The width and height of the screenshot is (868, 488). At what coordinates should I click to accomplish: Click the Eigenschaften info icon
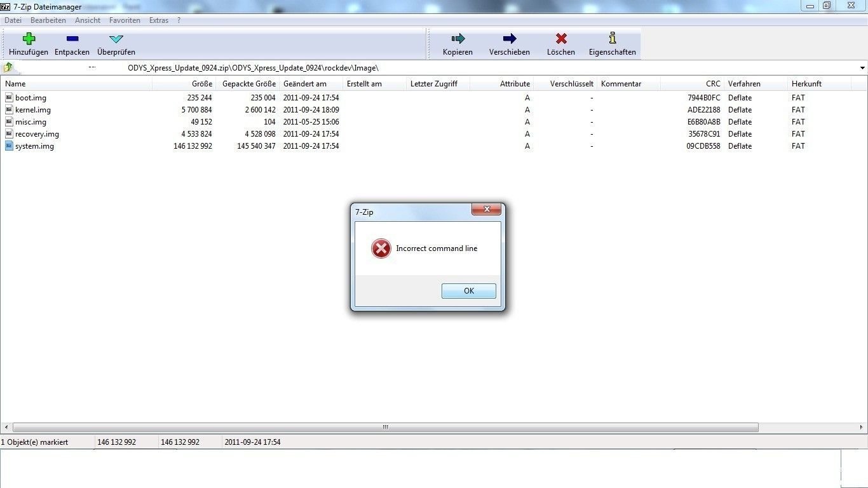tap(613, 38)
